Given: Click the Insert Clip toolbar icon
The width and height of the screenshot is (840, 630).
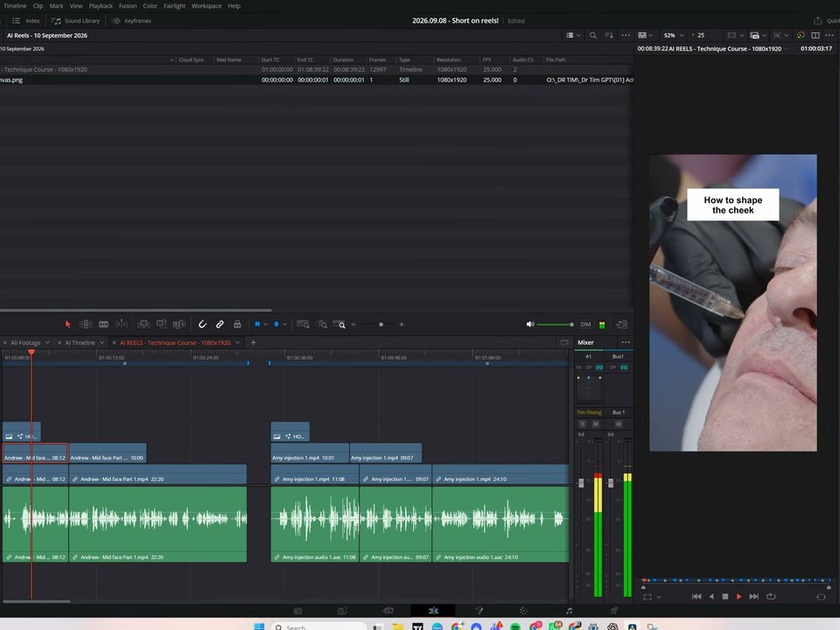Looking at the screenshot, I should 143,324.
